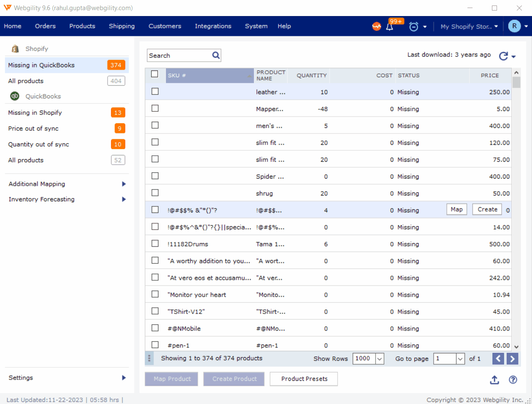The height and width of the screenshot is (404, 532).
Task: Select the #pen-1 row checkbox
Action: point(155,345)
